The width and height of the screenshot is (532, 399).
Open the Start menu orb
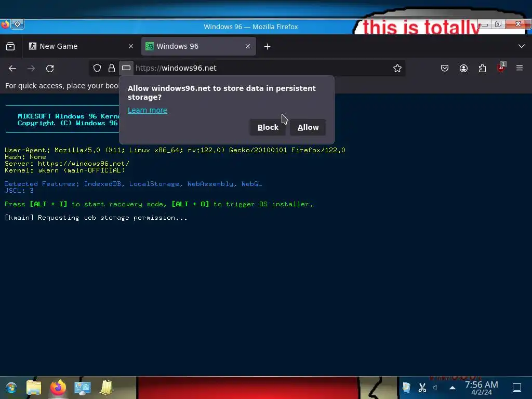tap(11, 388)
